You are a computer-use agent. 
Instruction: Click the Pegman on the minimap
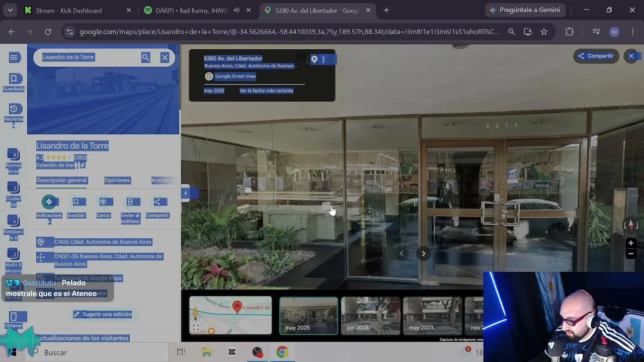click(x=196, y=314)
